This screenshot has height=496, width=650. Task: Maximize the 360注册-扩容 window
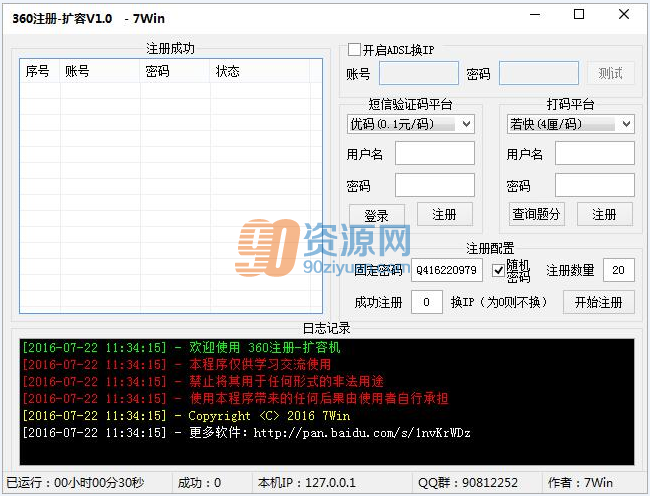tap(579, 15)
